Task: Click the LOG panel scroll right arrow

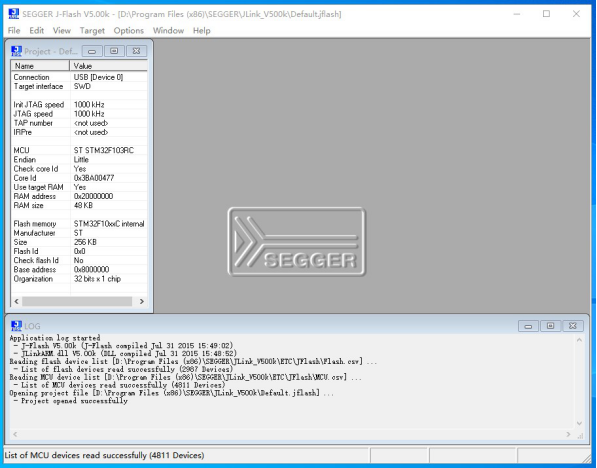Action: pyautogui.click(x=568, y=434)
